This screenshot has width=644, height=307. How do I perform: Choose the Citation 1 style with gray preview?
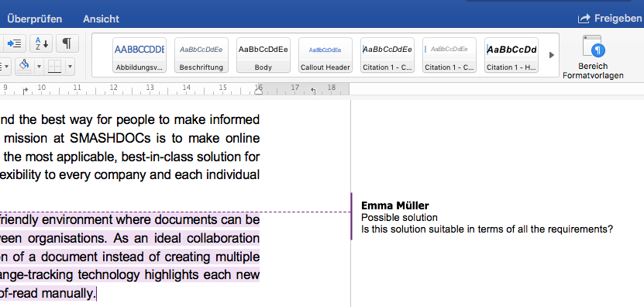point(449,55)
